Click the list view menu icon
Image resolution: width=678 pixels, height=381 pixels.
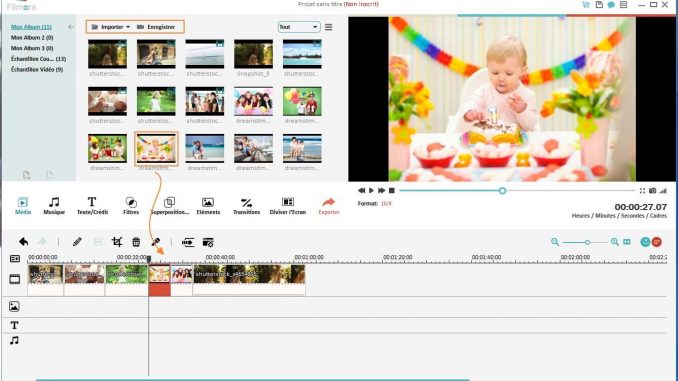coord(329,27)
